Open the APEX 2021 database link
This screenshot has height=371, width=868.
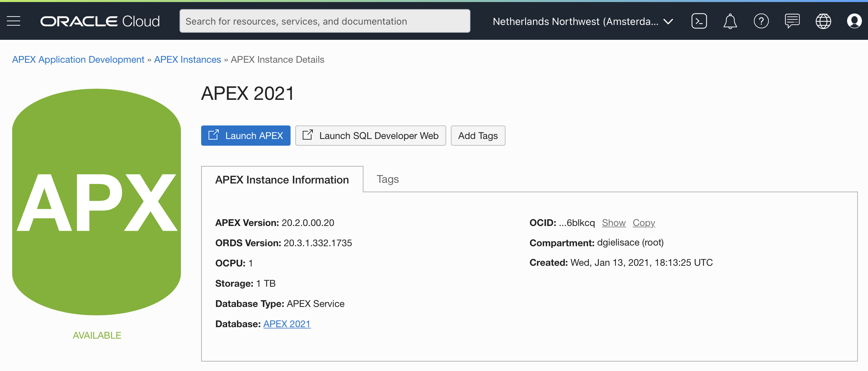[x=287, y=323]
